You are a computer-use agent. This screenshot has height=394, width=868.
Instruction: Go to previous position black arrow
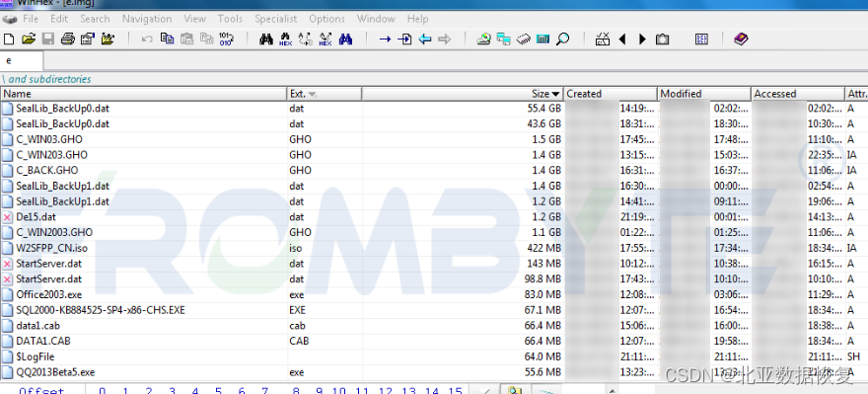[x=622, y=39]
